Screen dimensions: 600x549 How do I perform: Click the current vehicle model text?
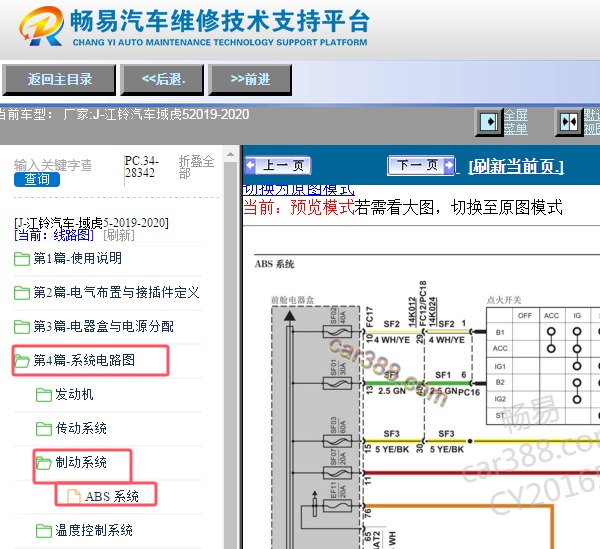[x=124, y=114]
